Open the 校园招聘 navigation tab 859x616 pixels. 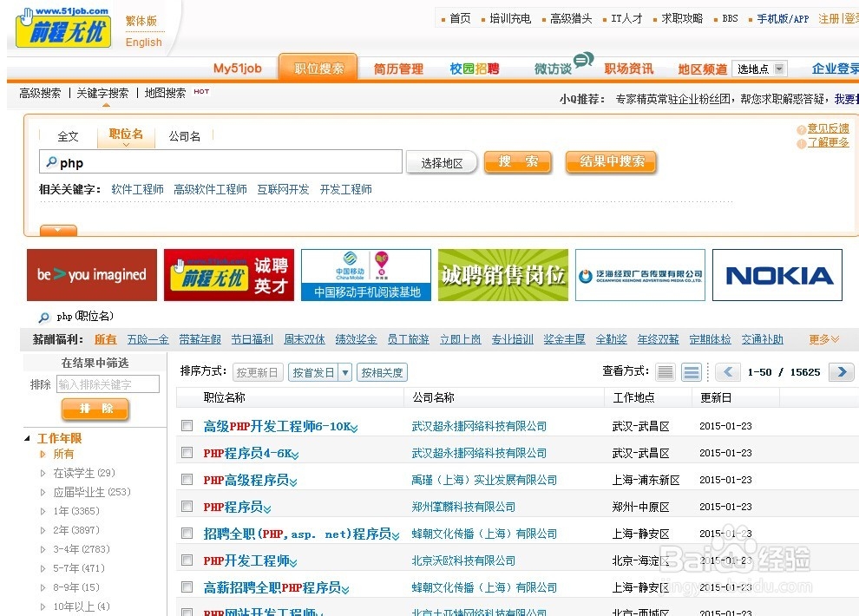pyautogui.click(x=475, y=69)
